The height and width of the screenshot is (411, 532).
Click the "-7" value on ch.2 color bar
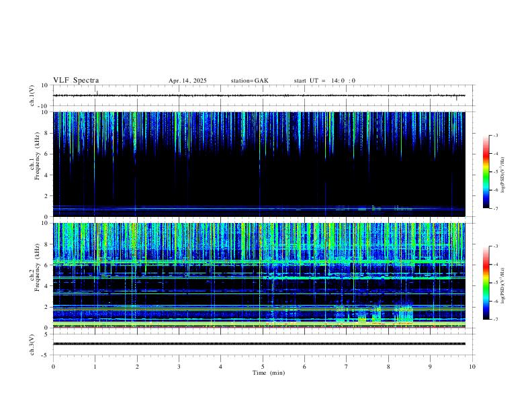click(495, 320)
